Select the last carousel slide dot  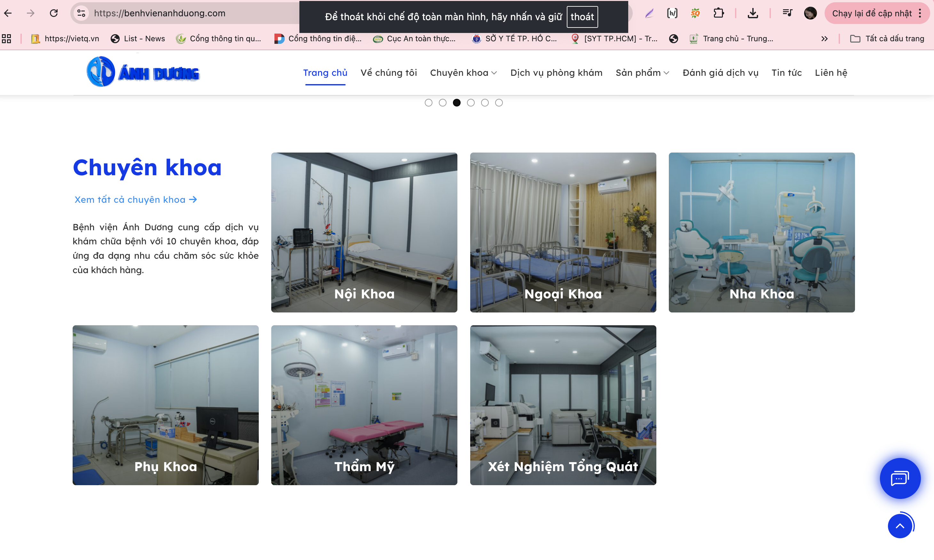pyautogui.click(x=499, y=103)
